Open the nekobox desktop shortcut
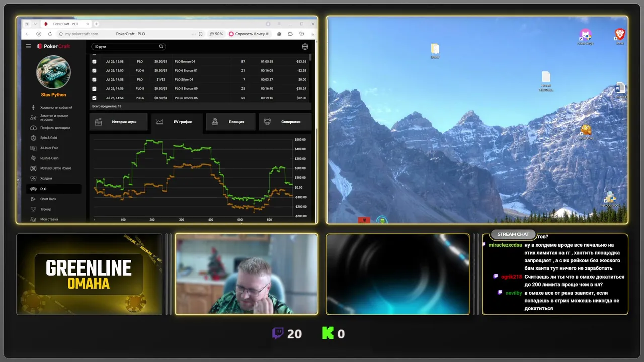Screen dimensions: 644x362 point(610,199)
